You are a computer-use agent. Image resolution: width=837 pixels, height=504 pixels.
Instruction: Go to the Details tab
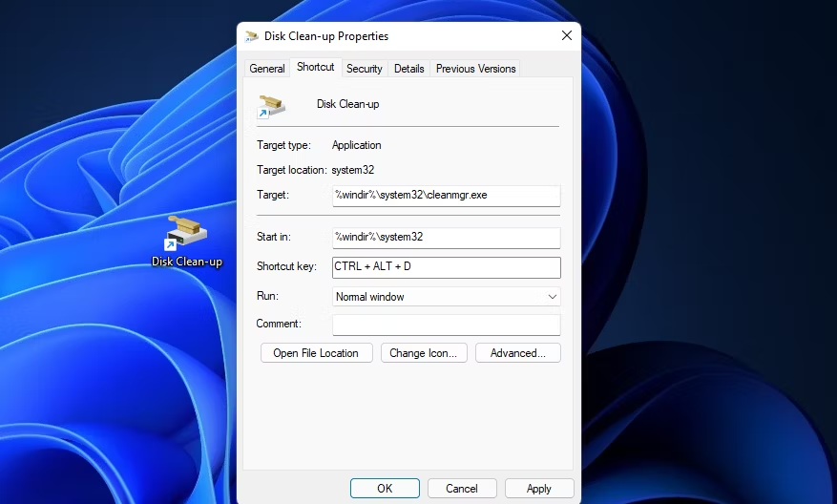tap(408, 69)
